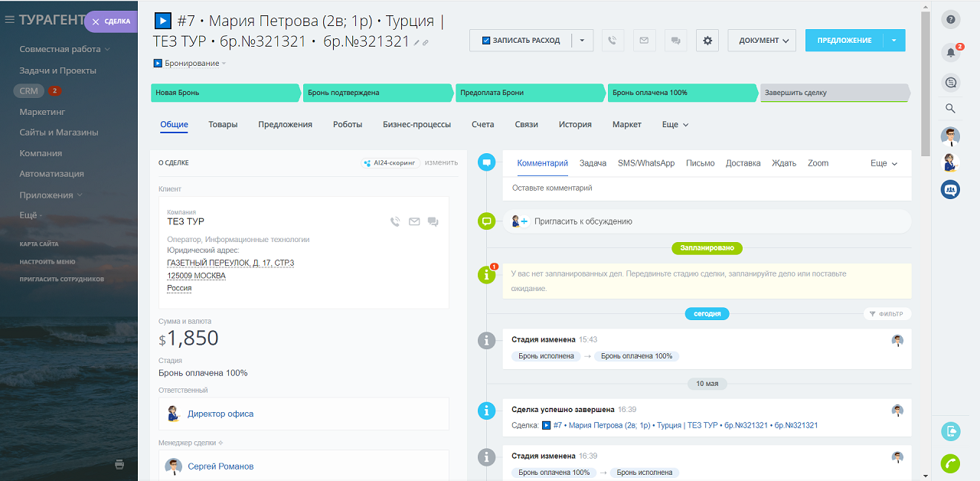This screenshot has height=481, width=980.
Task: Click the phone call icon in header toolbar
Action: tap(612, 41)
